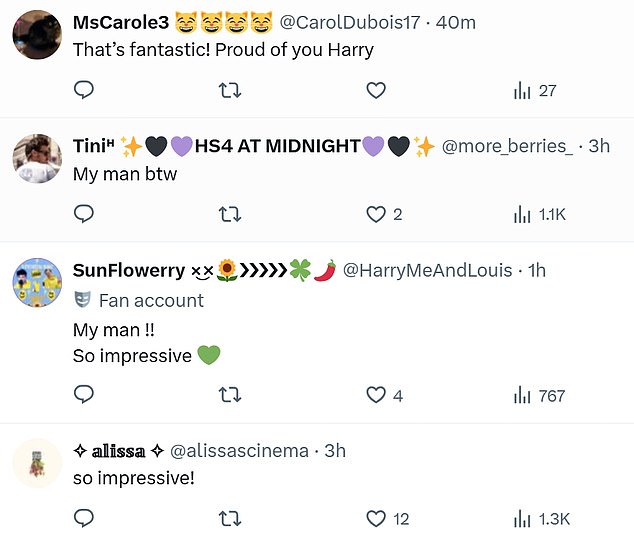The width and height of the screenshot is (634, 544).
Task: Open the @HarryMeAndLouis profile handle
Action: [x=427, y=270]
